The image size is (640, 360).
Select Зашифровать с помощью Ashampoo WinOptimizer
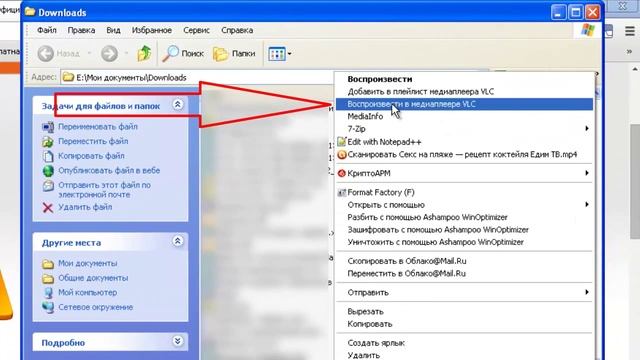point(464,229)
